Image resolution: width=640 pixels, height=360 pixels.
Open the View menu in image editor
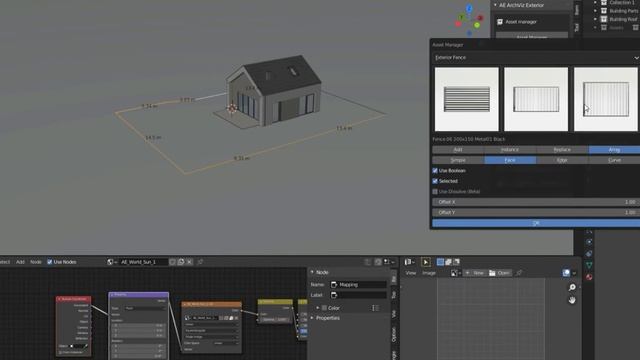click(411, 273)
